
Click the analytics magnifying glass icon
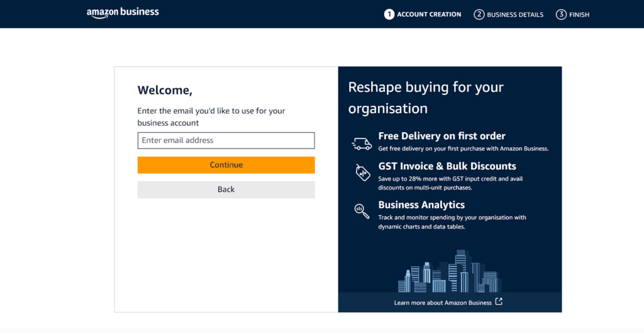pyautogui.click(x=362, y=212)
